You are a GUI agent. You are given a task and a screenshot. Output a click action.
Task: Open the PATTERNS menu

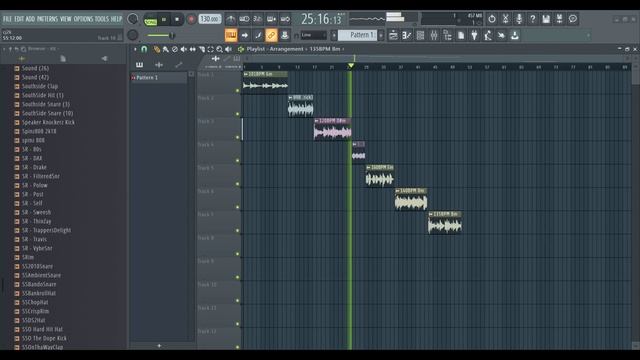(47, 19)
